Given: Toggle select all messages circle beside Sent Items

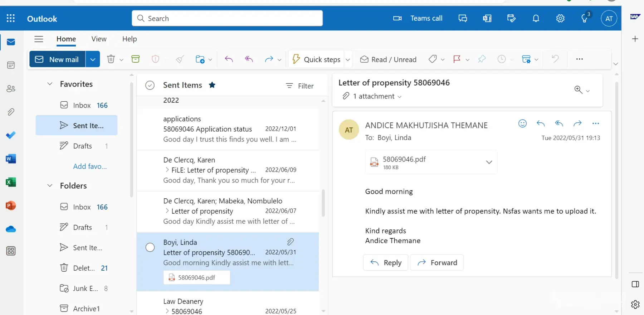Looking at the screenshot, I should (150, 85).
